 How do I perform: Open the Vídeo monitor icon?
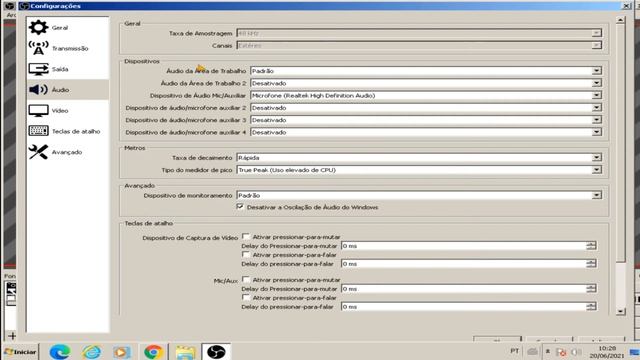38,111
